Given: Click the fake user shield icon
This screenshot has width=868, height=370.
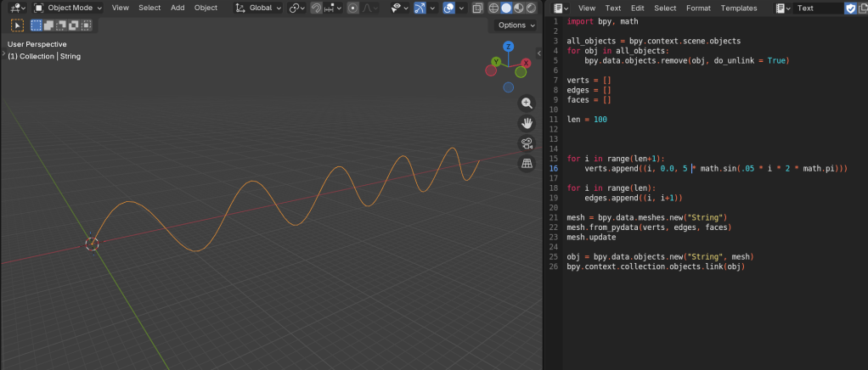Looking at the screenshot, I should (850, 8).
